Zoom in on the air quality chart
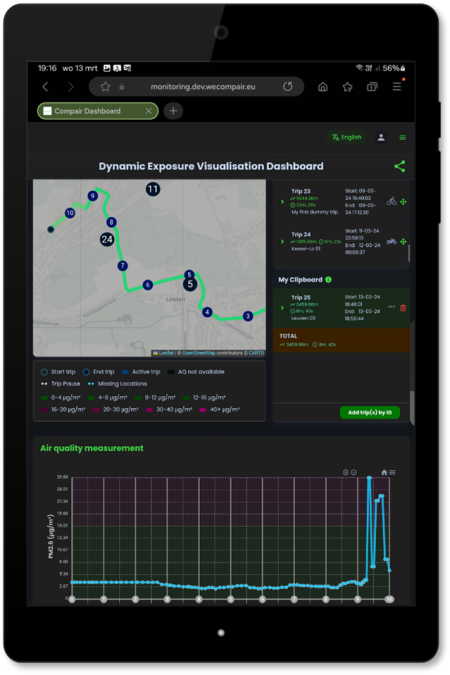450x675 pixels. click(345, 472)
